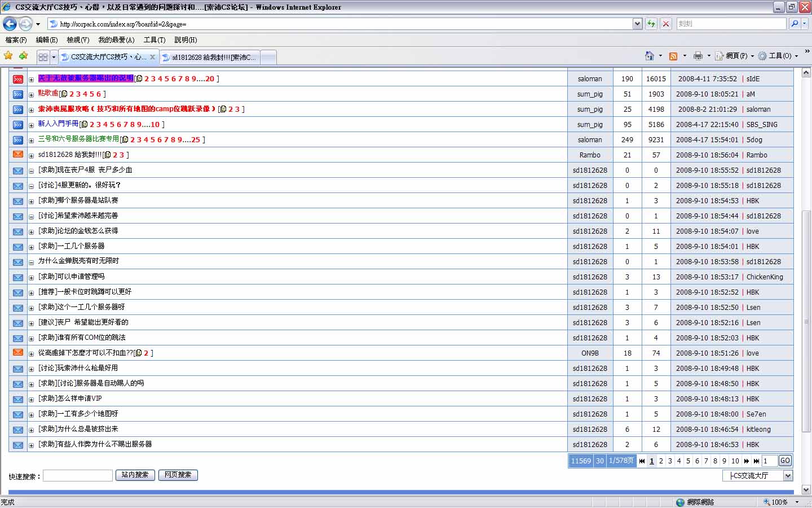This screenshot has width=812, height=508.
Task: Go to last page of pagination
Action: (x=756, y=461)
